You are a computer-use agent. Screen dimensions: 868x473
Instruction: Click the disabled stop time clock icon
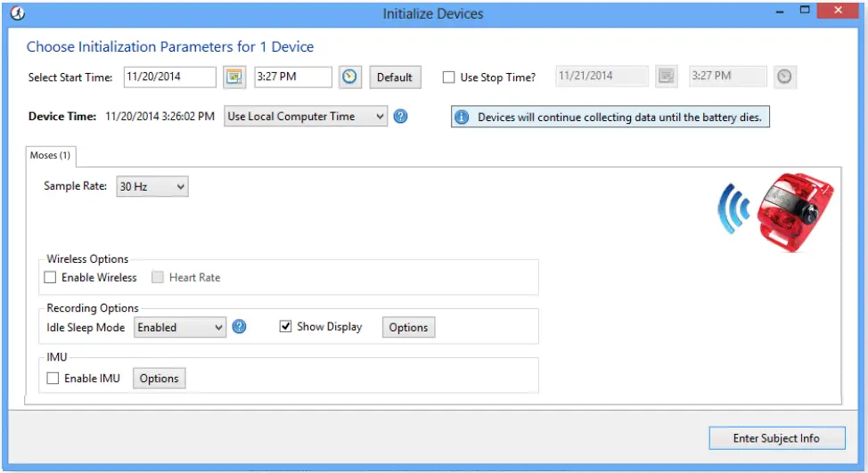784,77
